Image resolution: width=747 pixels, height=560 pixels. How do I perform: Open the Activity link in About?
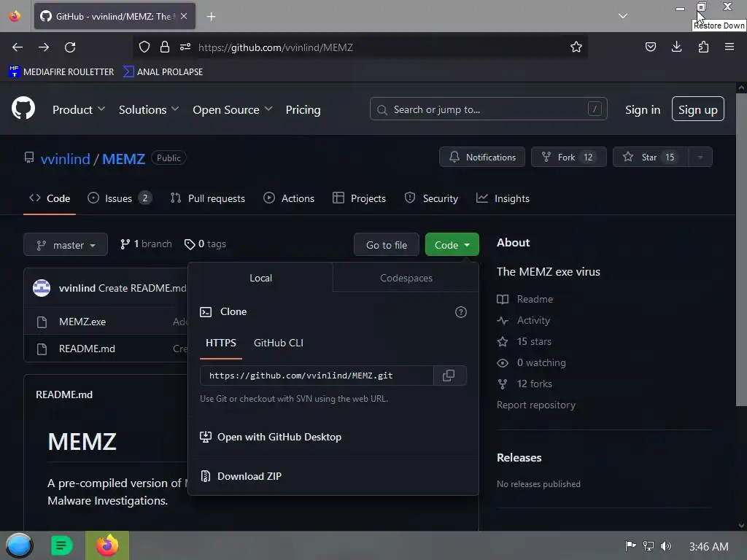[524, 320]
